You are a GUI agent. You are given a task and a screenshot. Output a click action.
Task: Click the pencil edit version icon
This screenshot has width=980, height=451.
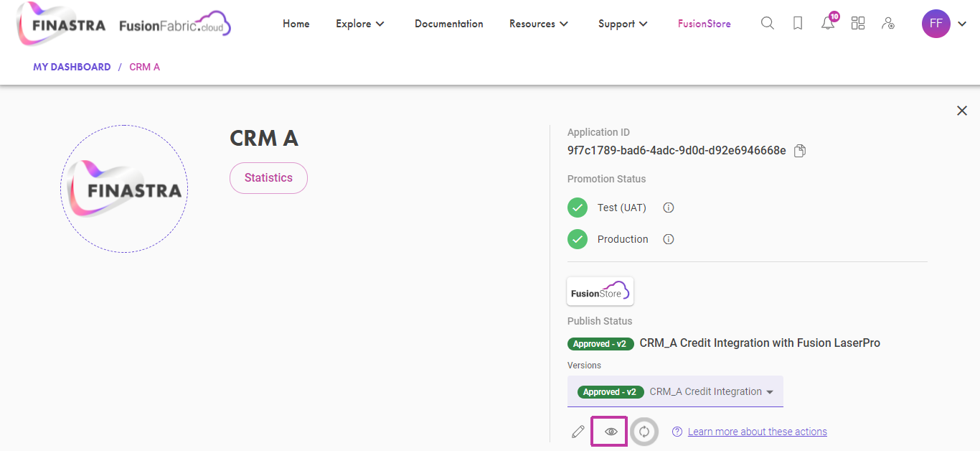click(x=578, y=432)
